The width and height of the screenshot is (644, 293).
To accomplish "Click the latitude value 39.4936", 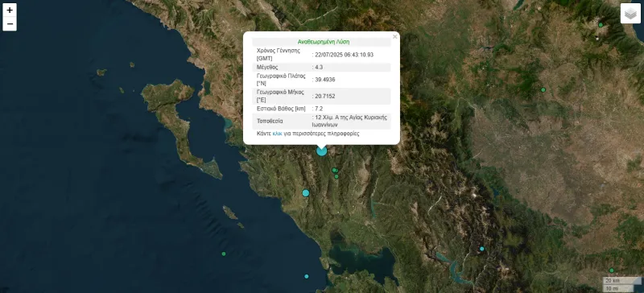I will pos(325,80).
